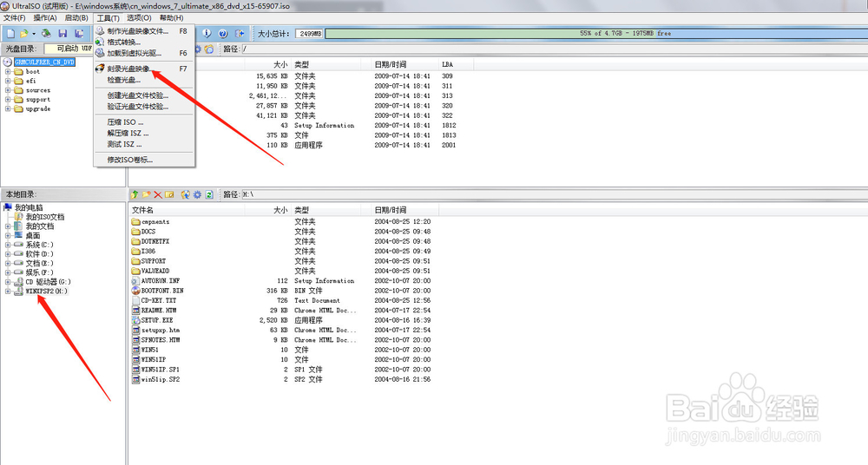Click the disc pane 路径 path field
The width and height of the screenshot is (868, 465).
(554, 49)
